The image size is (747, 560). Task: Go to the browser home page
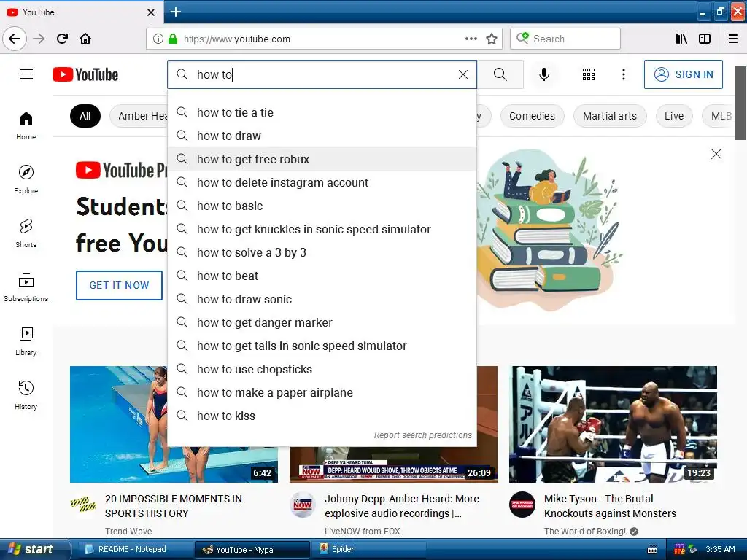click(85, 39)
